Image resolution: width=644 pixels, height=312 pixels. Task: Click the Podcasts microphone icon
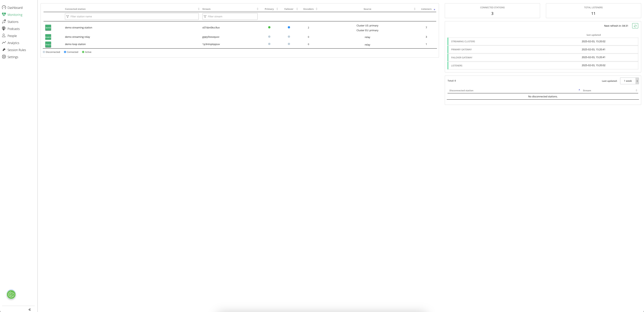(x=4, y=29)
